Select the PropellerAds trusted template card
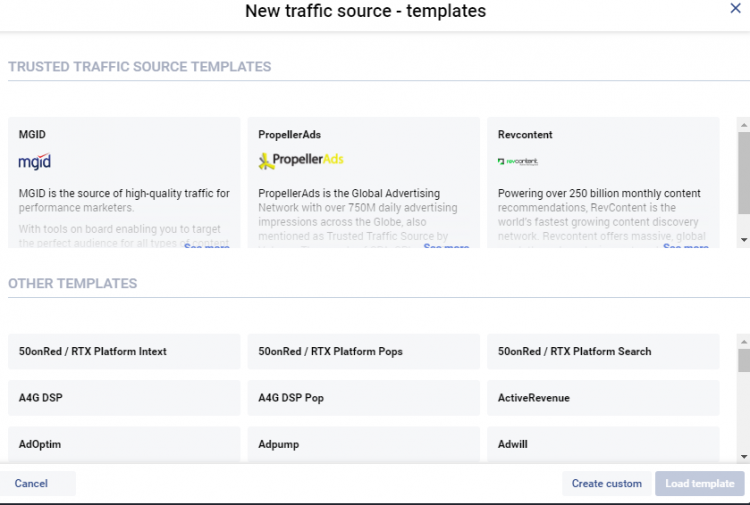 364,182
